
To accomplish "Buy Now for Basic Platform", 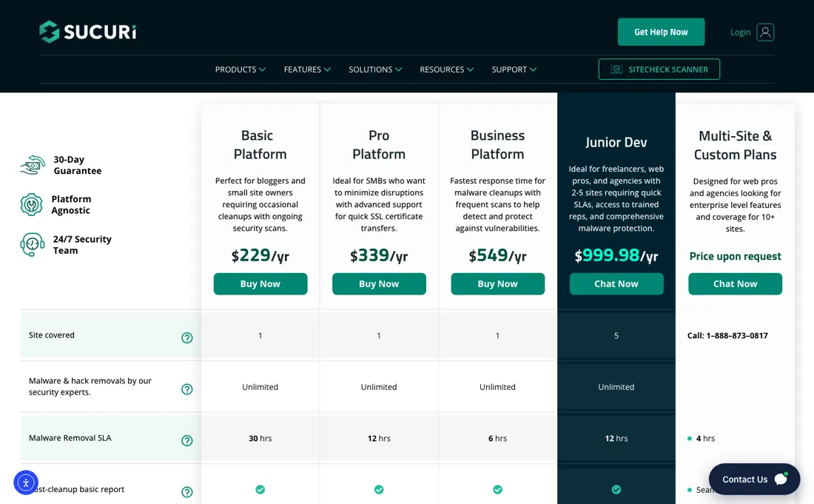I will (x=260, y=284).
